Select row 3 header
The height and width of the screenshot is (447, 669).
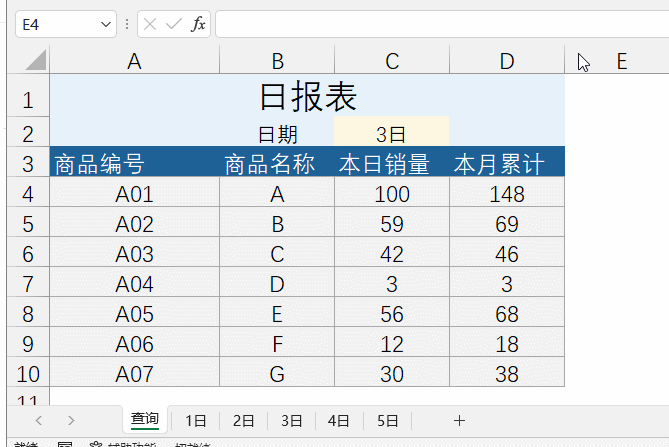coord(28,162)
